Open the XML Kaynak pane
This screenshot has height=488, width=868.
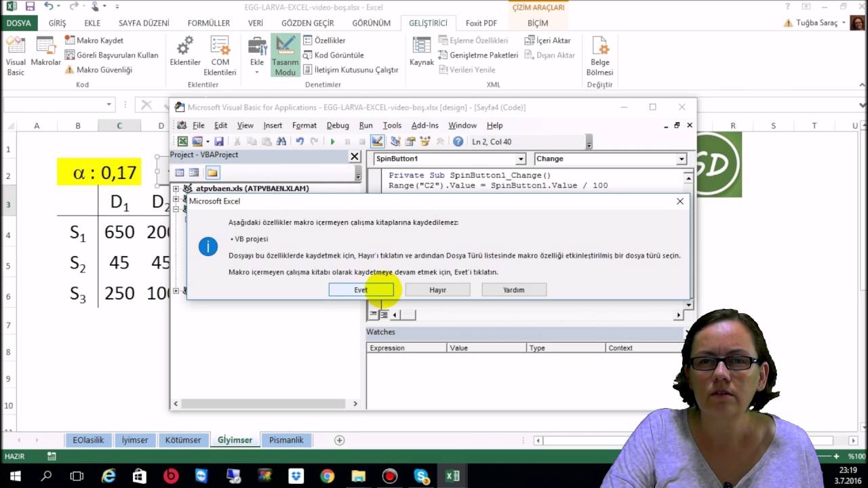(422, 53)
